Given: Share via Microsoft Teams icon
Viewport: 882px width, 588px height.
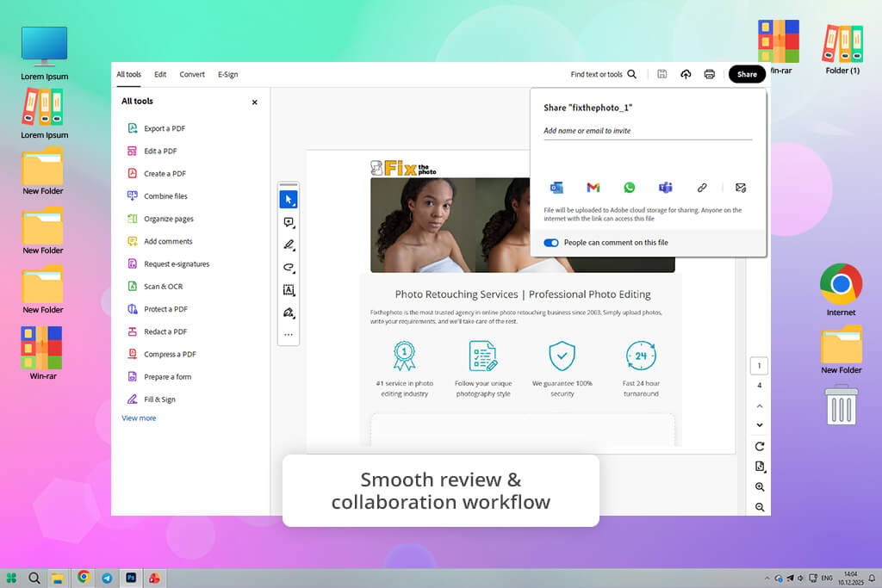Looking at the screenshot, I should coord(665,188).
